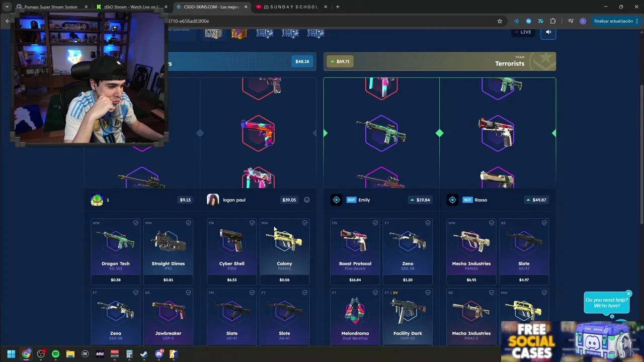Open a new browser tab
644x362 pixels.
pyautogui.click(x=338, y=7)
